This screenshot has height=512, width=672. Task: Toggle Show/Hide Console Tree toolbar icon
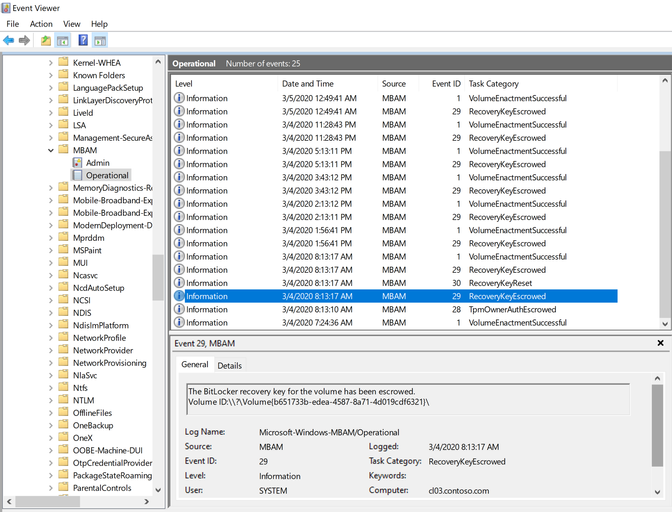(63, 41)
